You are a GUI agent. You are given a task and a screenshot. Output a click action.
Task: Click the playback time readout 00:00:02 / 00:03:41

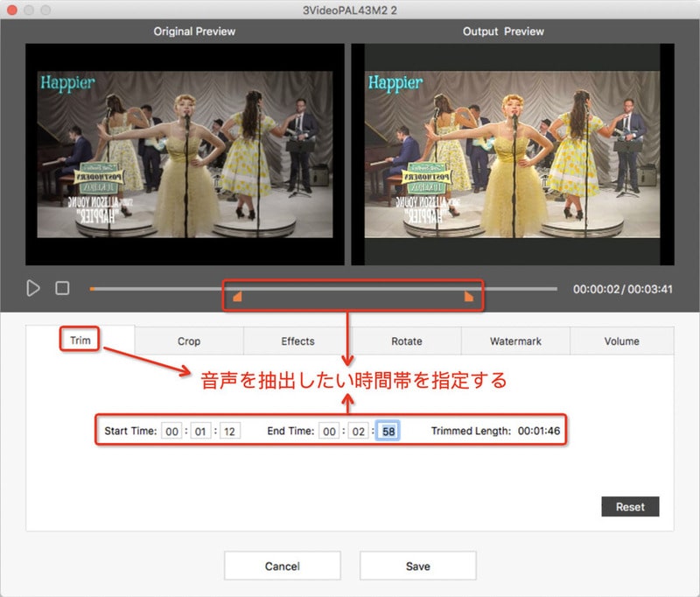[623, 290]
